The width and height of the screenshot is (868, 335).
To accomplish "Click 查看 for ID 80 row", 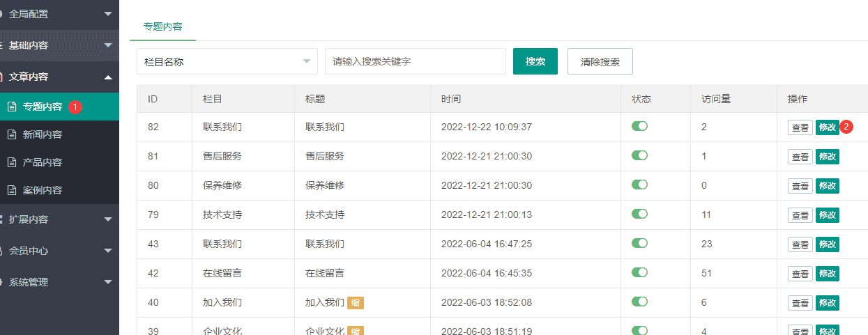I will pos(800,186).
